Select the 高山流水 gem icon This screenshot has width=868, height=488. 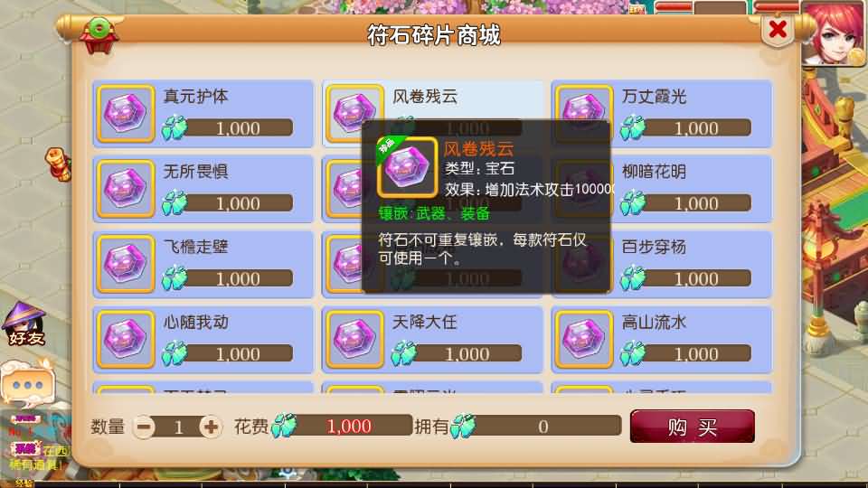click(584, 339)
